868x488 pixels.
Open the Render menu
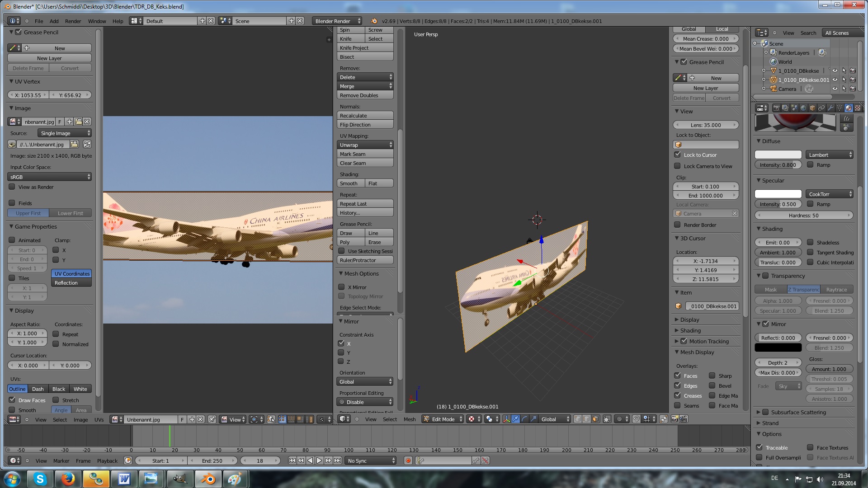coord(73,21)
